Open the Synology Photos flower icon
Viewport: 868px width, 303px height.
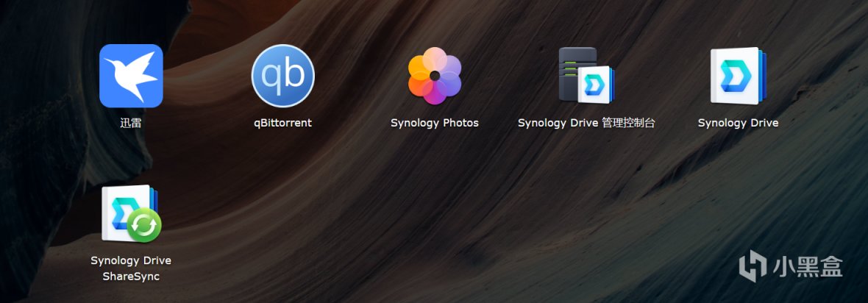(x=435, y=76)
